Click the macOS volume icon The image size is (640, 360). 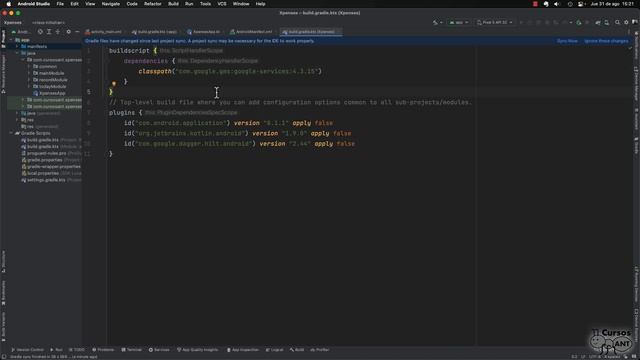[x=557, y=4]
